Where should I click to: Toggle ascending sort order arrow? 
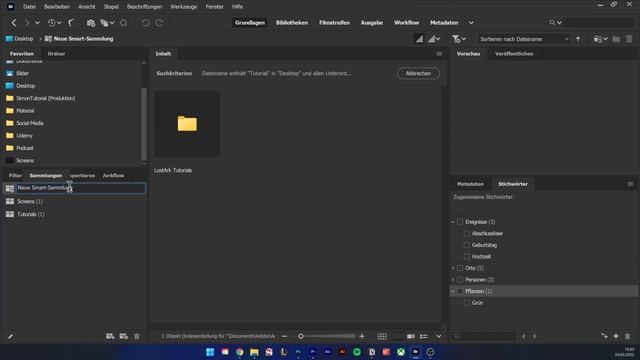tap(578, 39)
